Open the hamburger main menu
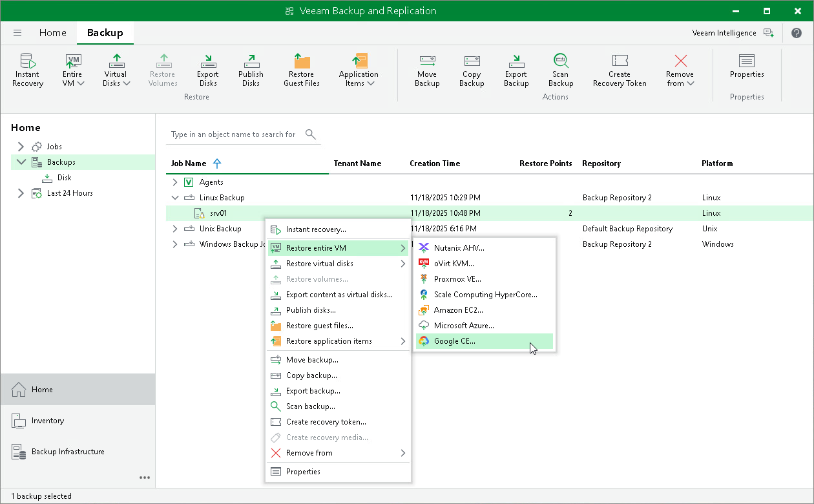This screenshot has width=814, height=504. coord(17,33)
